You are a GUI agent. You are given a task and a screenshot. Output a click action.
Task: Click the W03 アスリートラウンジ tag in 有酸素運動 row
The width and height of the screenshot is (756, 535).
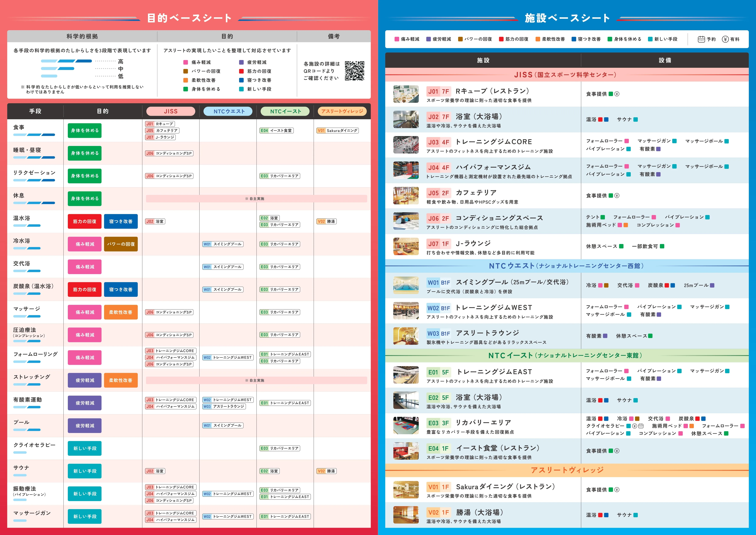tap(224, 407)
